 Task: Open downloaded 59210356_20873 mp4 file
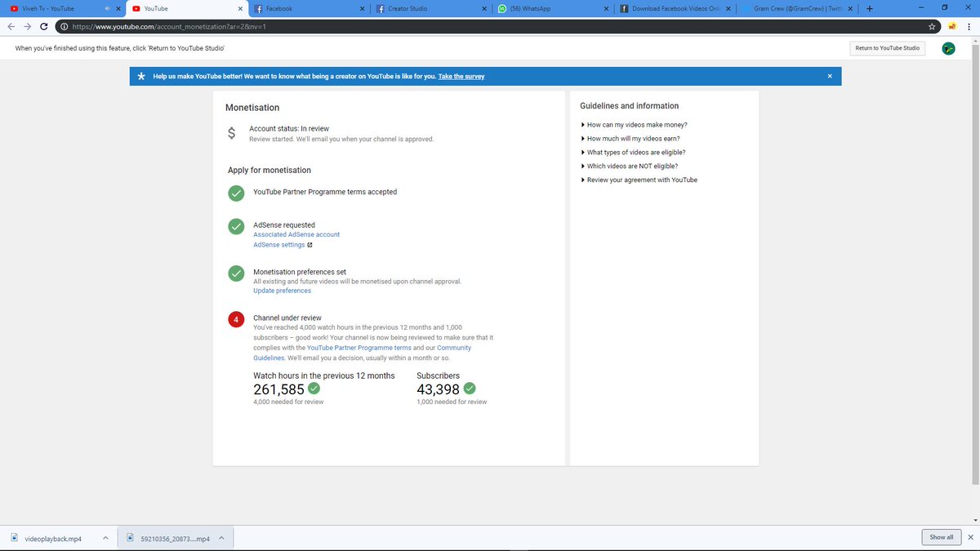[168, 538]
